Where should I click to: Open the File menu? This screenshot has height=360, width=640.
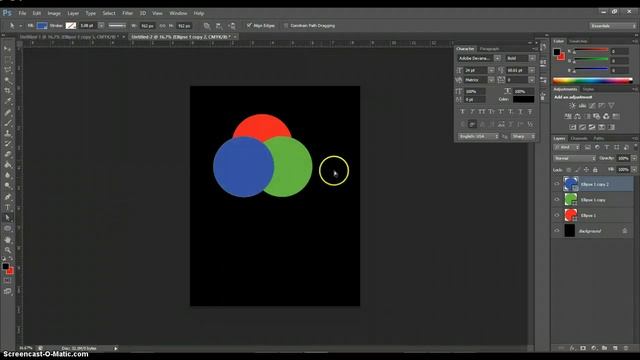tap(22, 13)
